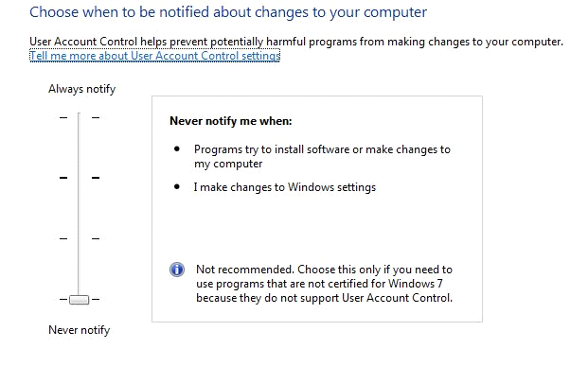Click the 'Never notify' label below slider
Image resolution: width=588 pixels, height=366 pixels.
80,330
